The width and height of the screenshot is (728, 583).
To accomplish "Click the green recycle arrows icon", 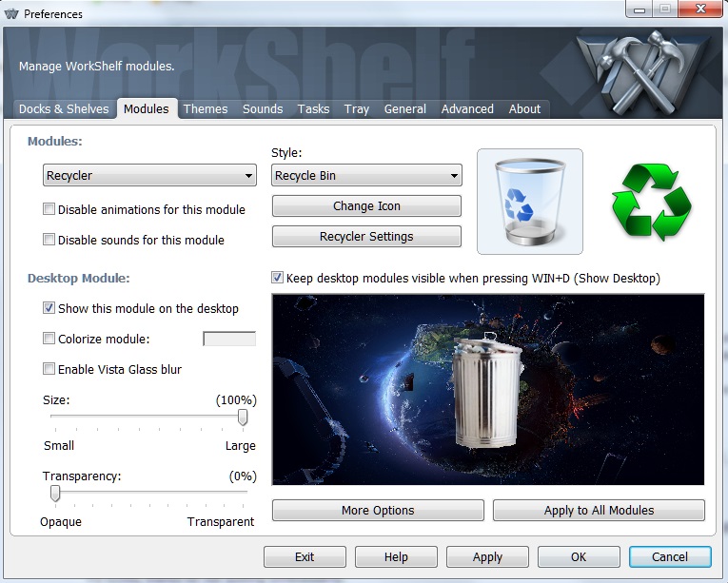I will (651, 202).
